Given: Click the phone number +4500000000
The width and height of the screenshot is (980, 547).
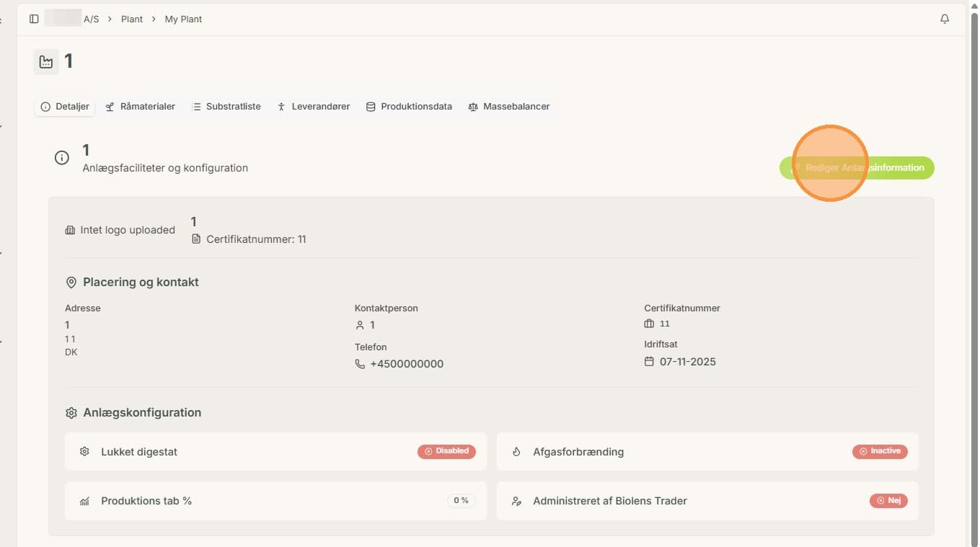Looking at the screenshot, I should [407, 365].
